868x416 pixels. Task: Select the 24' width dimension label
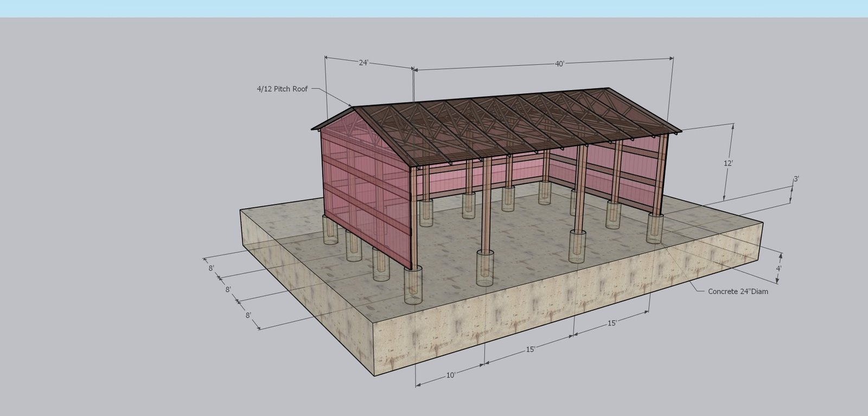363,62
